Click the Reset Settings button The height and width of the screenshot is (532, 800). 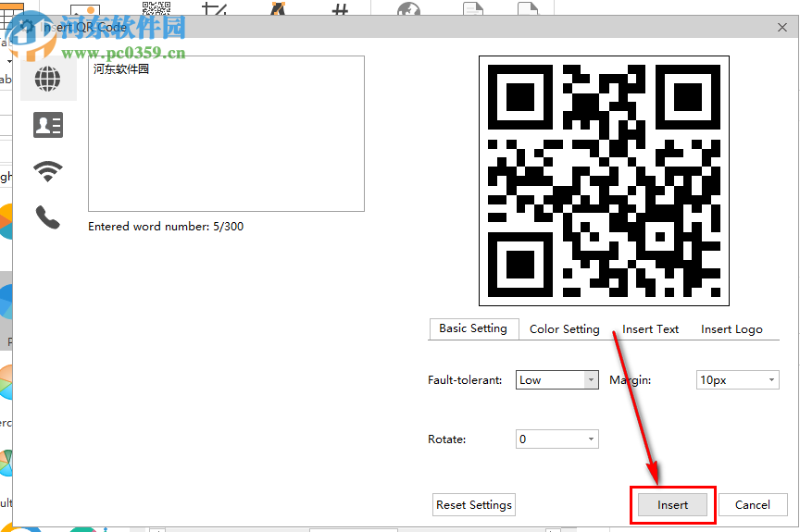point(474,504)
